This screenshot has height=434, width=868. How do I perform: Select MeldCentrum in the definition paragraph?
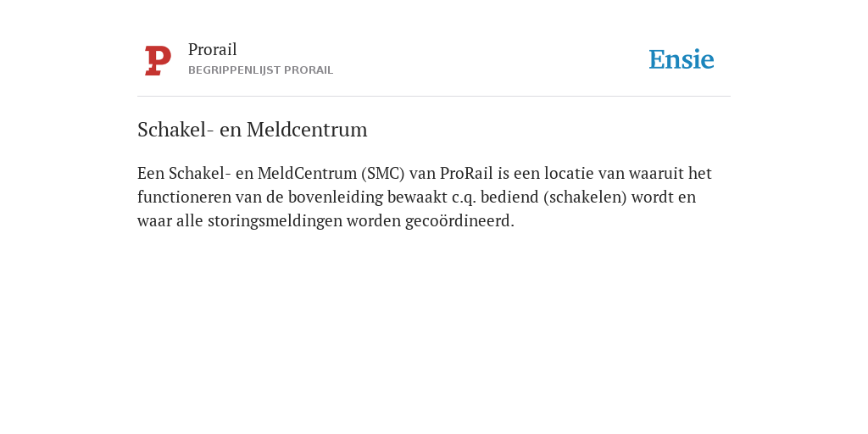click(x=307, y=173)
